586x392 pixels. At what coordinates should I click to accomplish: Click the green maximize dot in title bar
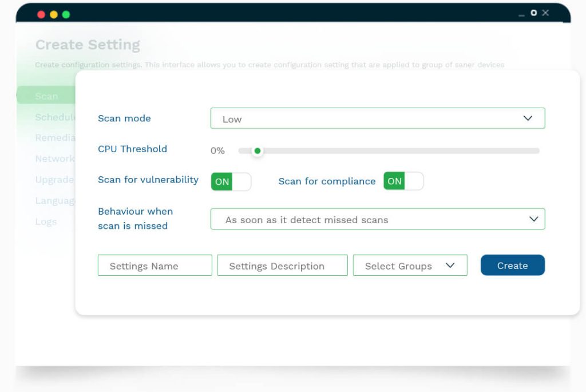(x=66, y=14)
